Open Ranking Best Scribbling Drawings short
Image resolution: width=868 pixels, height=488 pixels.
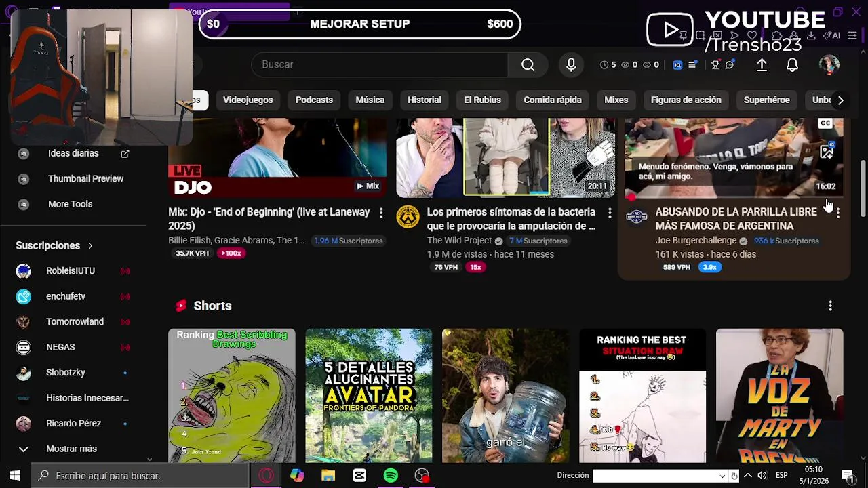point(232,396)
